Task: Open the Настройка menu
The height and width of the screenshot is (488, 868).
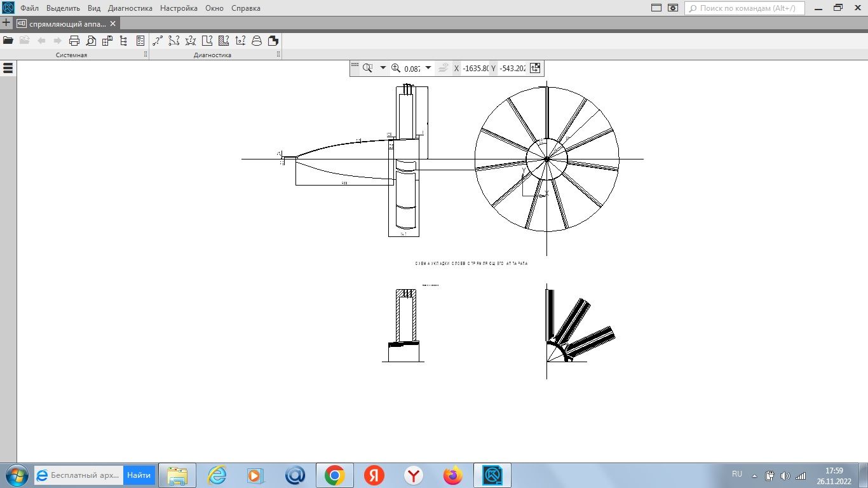Action: pos(179,8)
